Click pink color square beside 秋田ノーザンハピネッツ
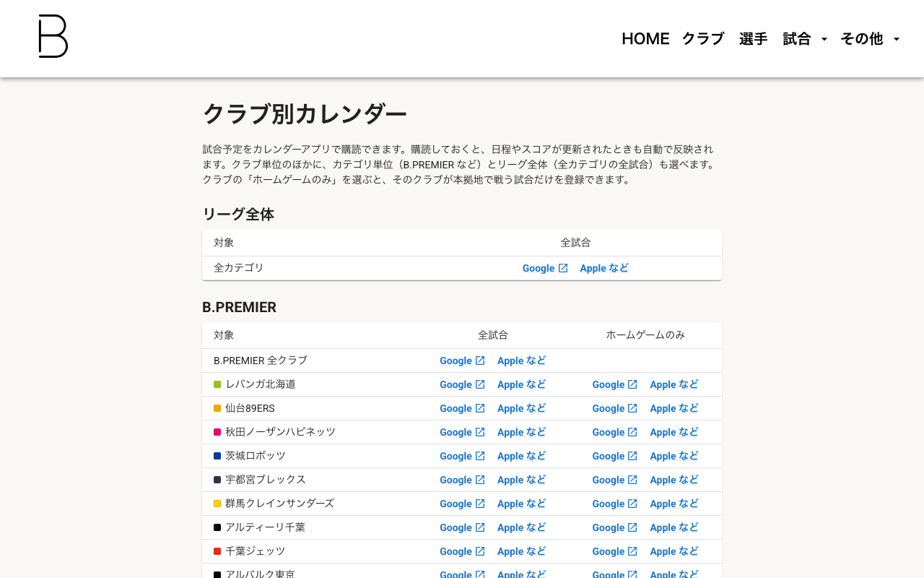 [x=217, y=432]
